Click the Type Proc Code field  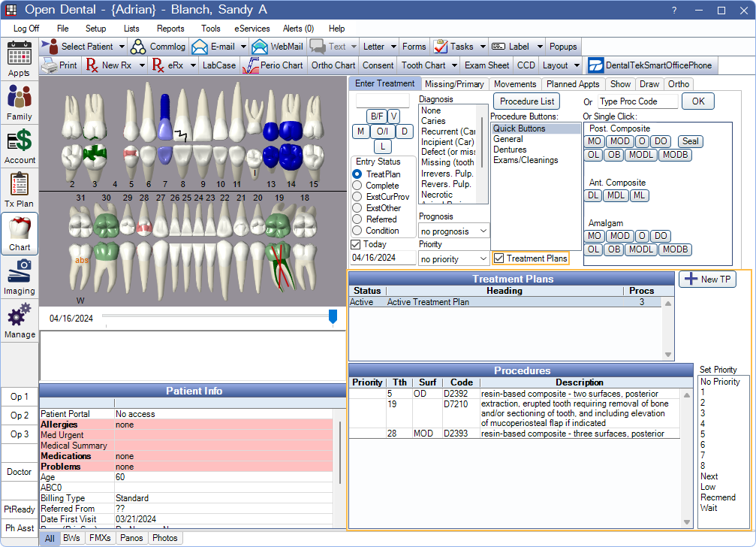point(637,101)
